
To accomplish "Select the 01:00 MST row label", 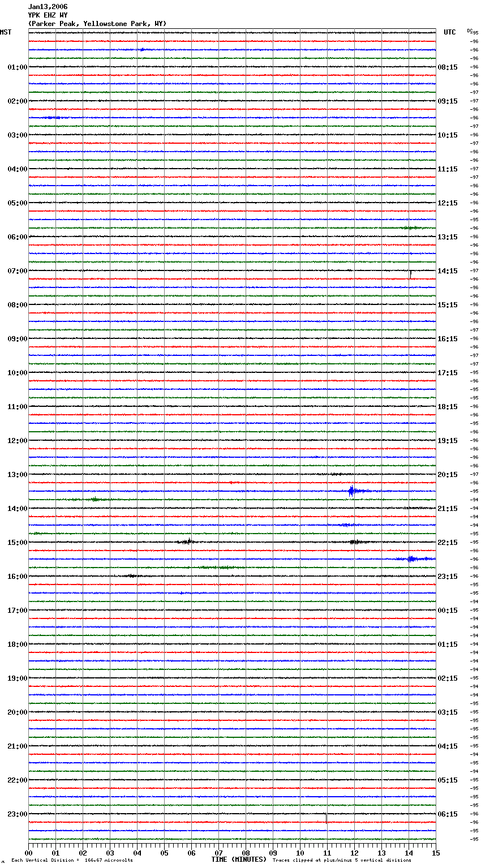I will pos(18,67).
